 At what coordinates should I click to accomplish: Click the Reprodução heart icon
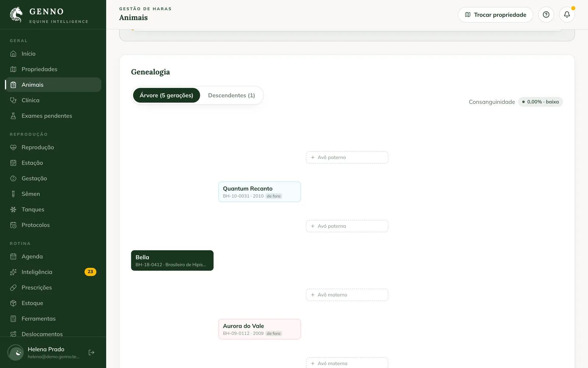(x=13, y=147)
